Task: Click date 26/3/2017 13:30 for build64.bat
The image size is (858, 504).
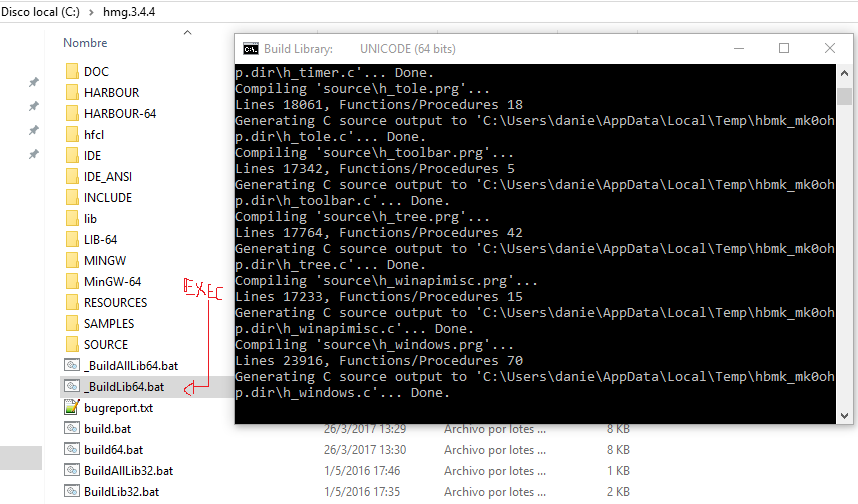Action: click(x=365, y=450)
